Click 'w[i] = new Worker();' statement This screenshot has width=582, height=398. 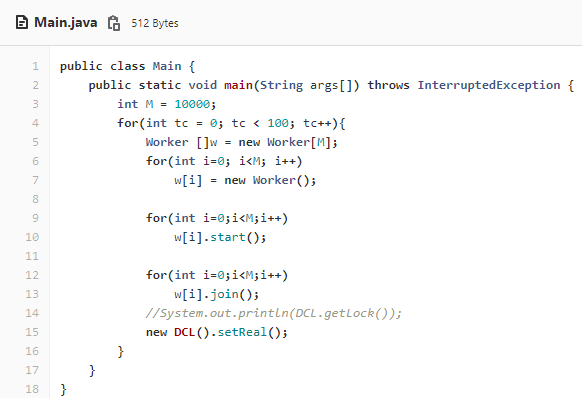click(245, 180)
